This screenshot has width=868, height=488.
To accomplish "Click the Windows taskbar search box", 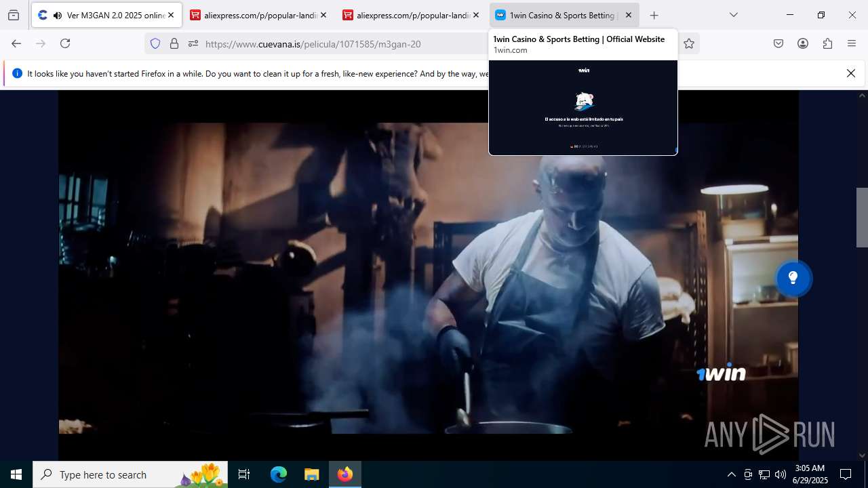I will point(130,474).
